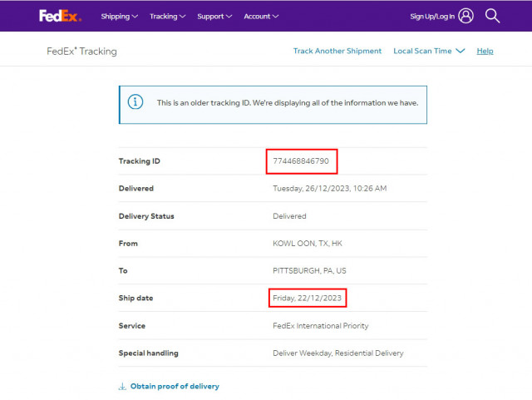Click Track Another Shipment
Screen dimensions: 532x400
(x=337, y=51)
